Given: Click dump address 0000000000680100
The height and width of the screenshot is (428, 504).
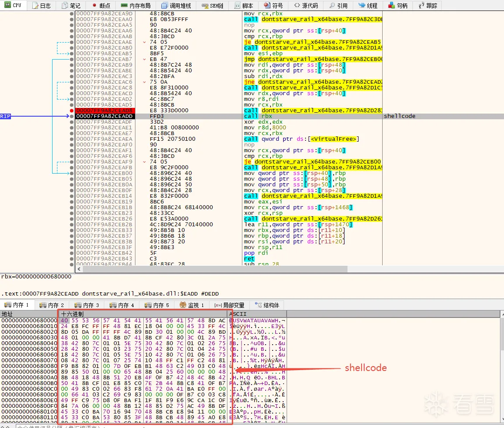Looking at the screenshot, I should coord(29,412).
